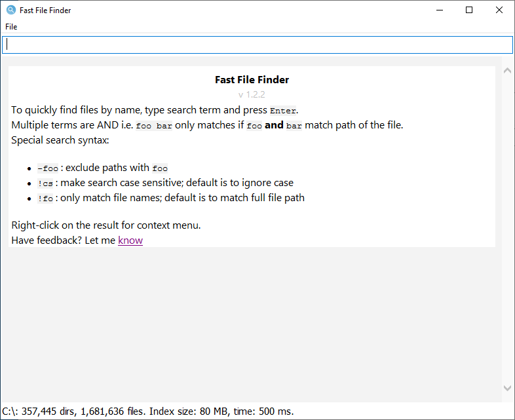Close the Fast File Finder window

pyautogui.click(x=499, y=10)
